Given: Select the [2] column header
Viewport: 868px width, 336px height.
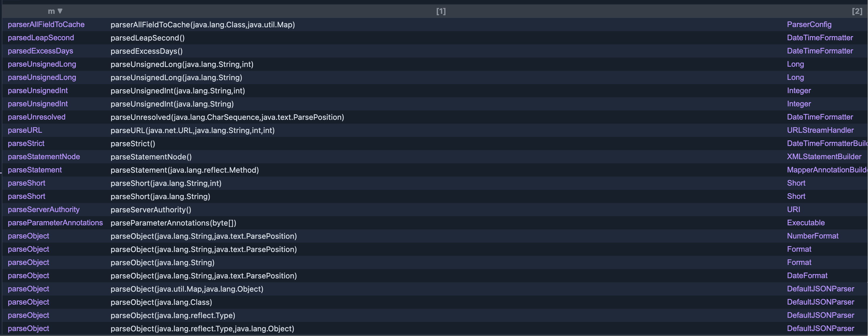Looking at the screenshot, I should (857, 11).
